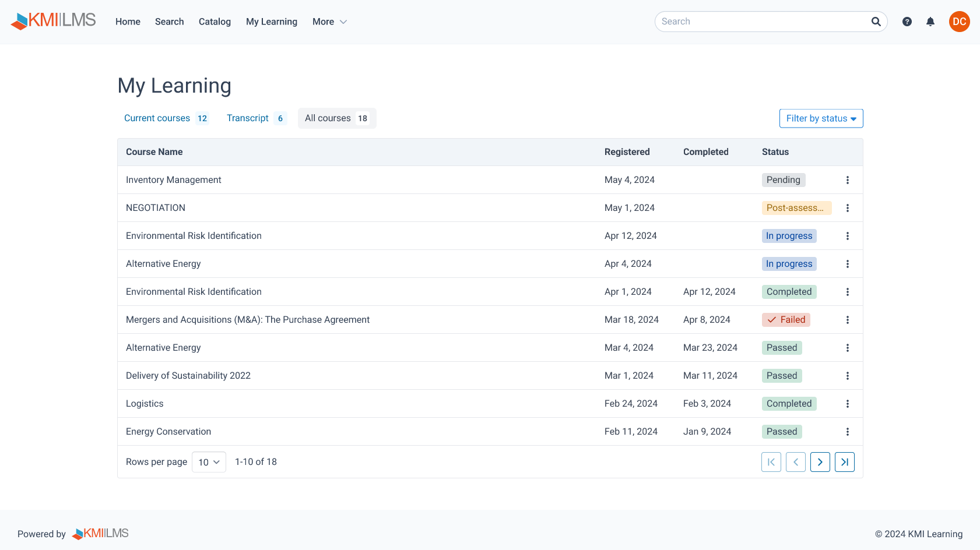
Task: Open the DC user avatar menu
Action: 960,22
